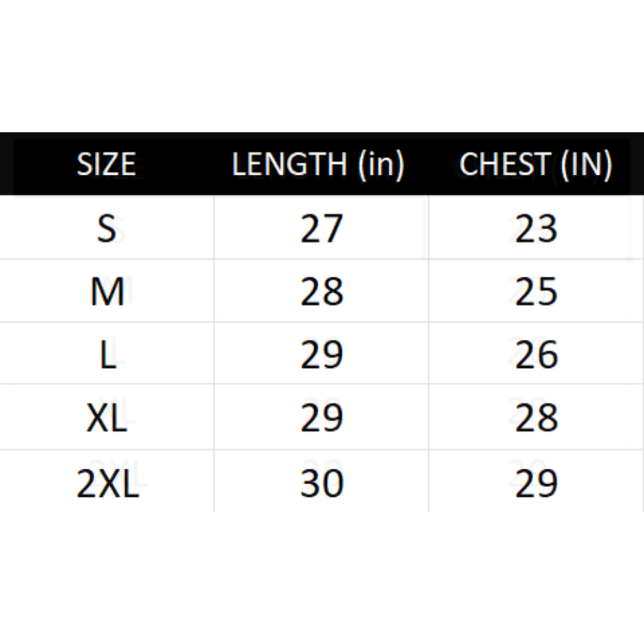Viewport: 644px width, 644px height.
Task: Click length value 27 for size S
Action: (x=321, y=228)
